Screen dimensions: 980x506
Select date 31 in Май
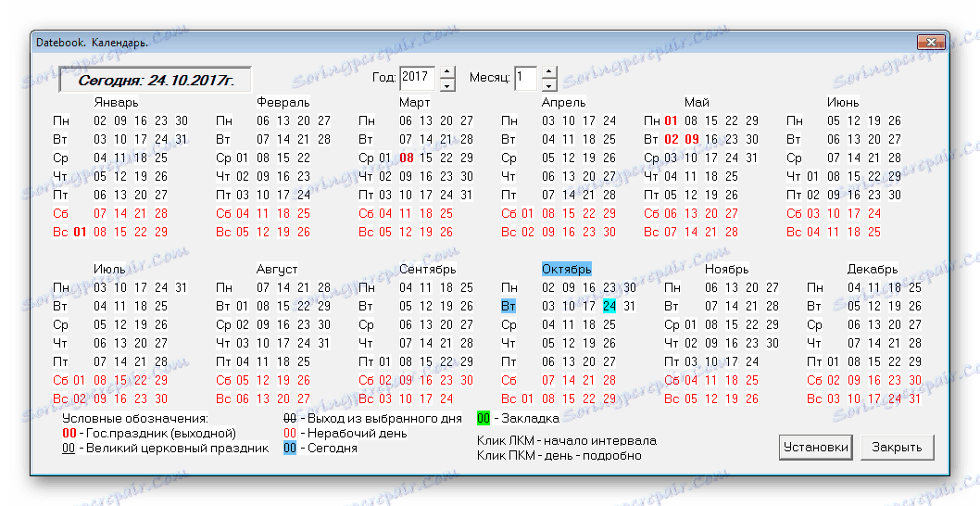[x=752, y=158]
